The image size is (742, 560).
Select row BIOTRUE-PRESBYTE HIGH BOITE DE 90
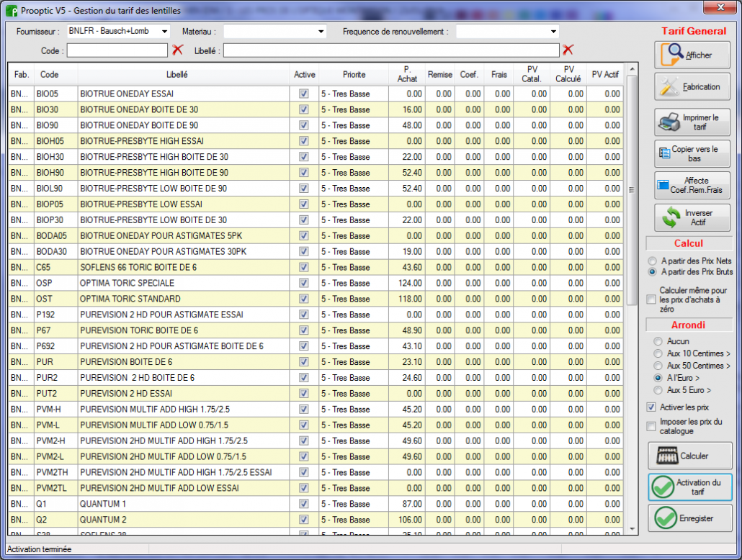(315, 173)
